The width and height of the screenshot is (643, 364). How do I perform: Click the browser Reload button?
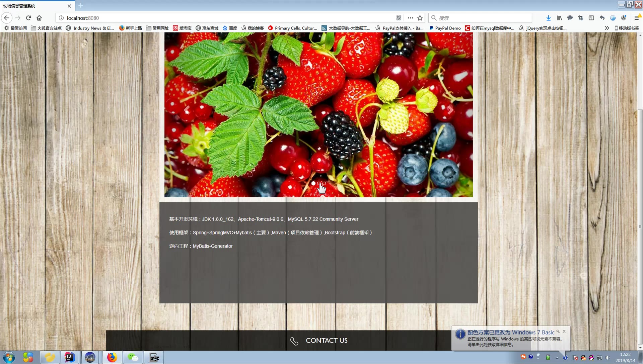pos(28,18)
